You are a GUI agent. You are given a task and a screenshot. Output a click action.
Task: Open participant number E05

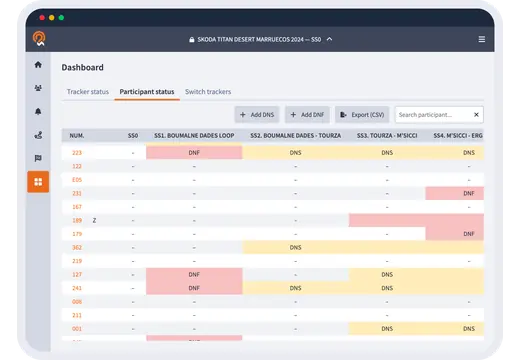77,180
